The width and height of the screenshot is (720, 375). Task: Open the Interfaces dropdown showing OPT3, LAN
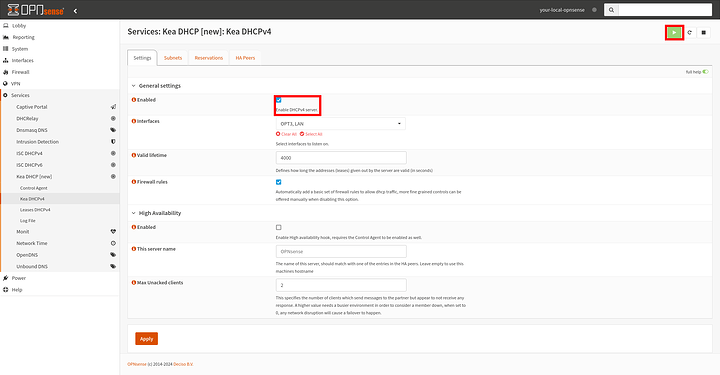(x=341, y=124)
